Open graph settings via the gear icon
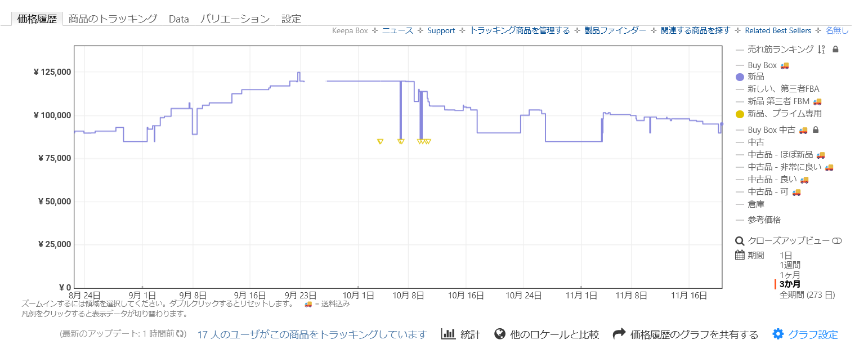The height and width of the screenshot is (353, 868). click(778, 334)
